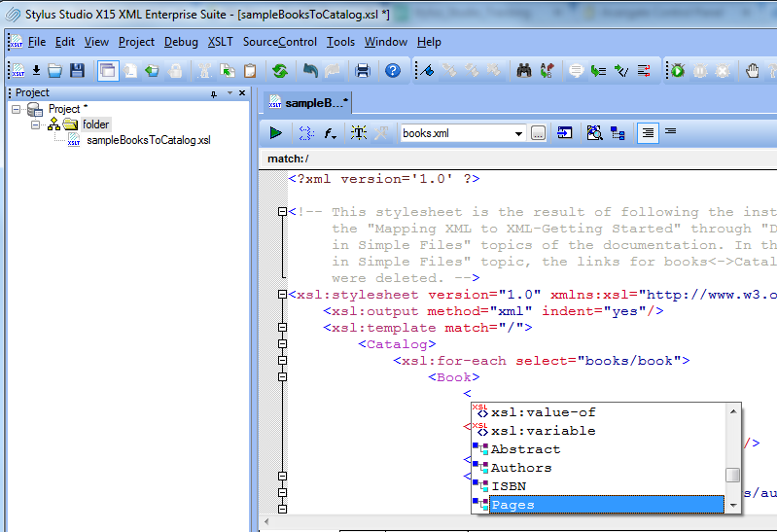Click the Start Debugging bug icon
Screen dimensions: 777x532
point(678,70)
